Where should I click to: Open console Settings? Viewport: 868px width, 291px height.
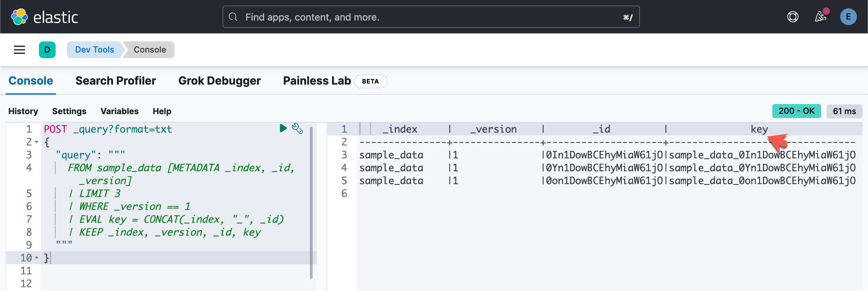point(69,111)
